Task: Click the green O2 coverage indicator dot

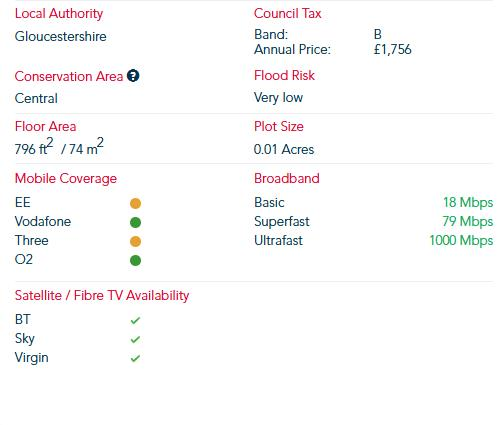Action: (x=135, y=260)
